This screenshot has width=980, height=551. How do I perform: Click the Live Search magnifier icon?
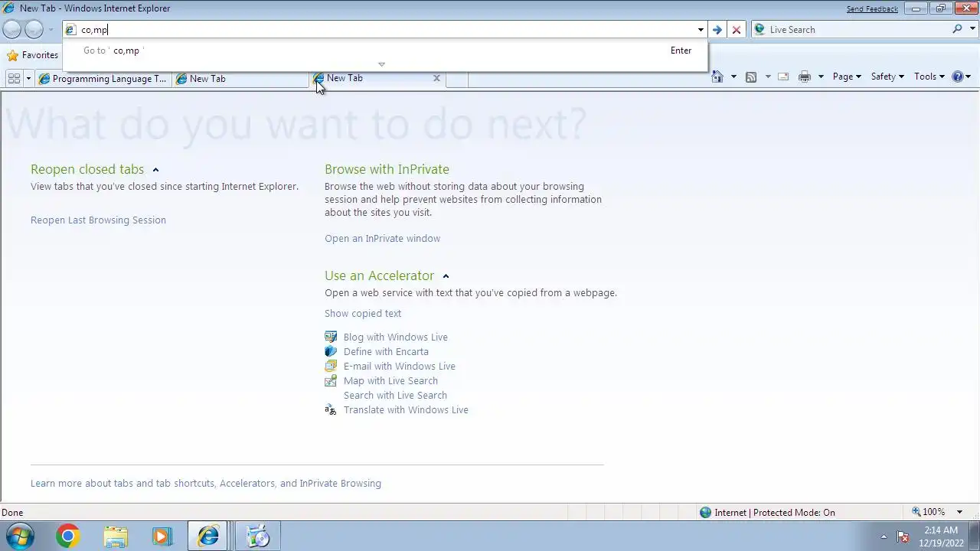[x=957, y=29]
